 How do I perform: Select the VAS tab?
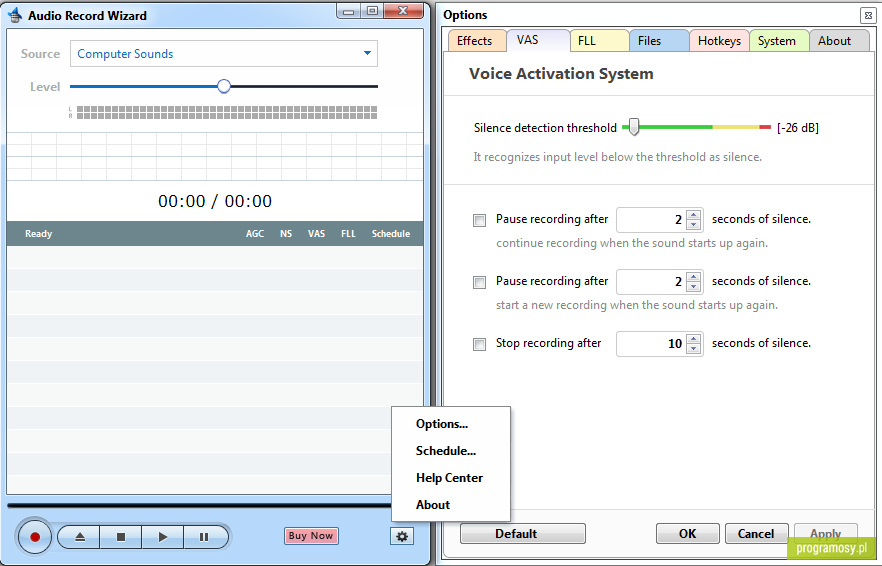pos(536,40)
